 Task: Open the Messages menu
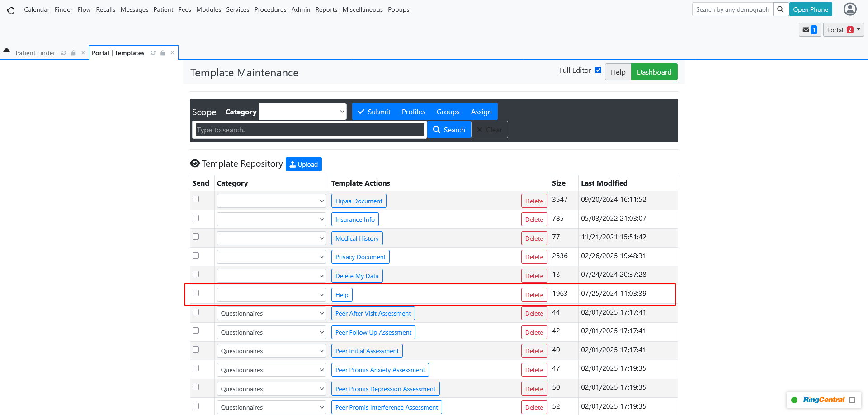[134, 9]
